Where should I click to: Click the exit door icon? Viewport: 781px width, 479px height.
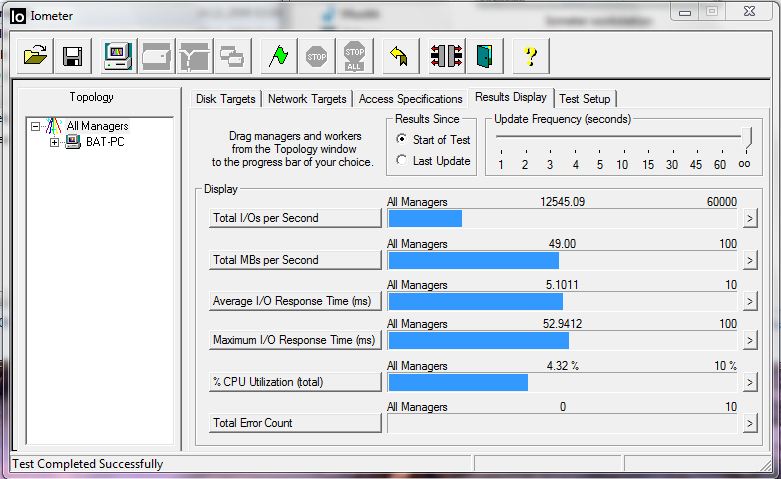click(484, 56)
